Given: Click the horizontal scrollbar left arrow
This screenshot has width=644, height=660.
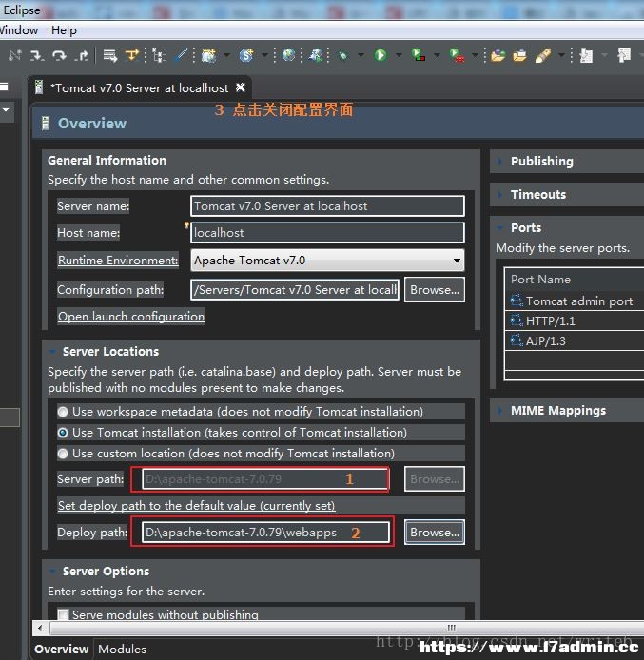Looking at the screenshot, I should (x=40, y=628).
